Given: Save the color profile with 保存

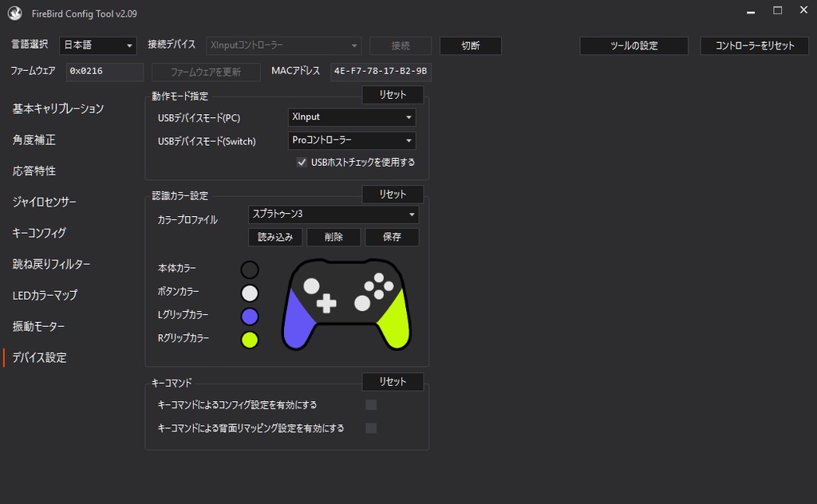Looking at the screenshot, I should pos(392,237).
